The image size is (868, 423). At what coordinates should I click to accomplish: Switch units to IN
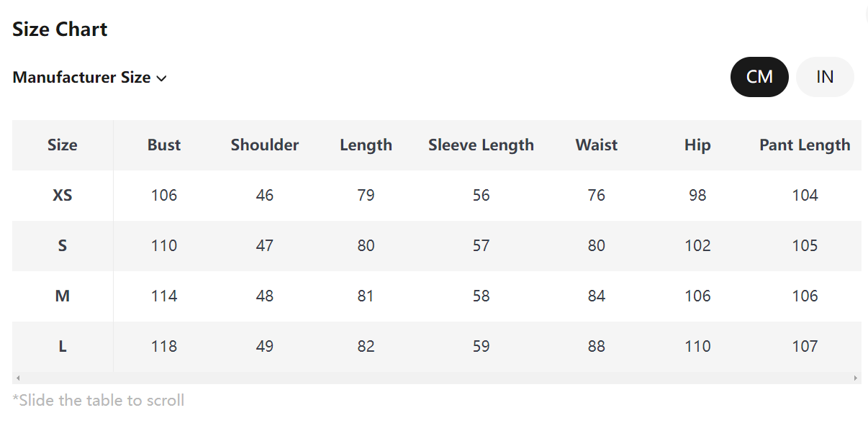[825, 77]
